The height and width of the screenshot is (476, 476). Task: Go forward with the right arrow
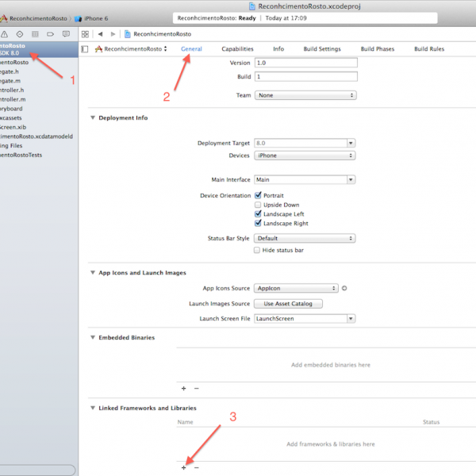[113, 34]
